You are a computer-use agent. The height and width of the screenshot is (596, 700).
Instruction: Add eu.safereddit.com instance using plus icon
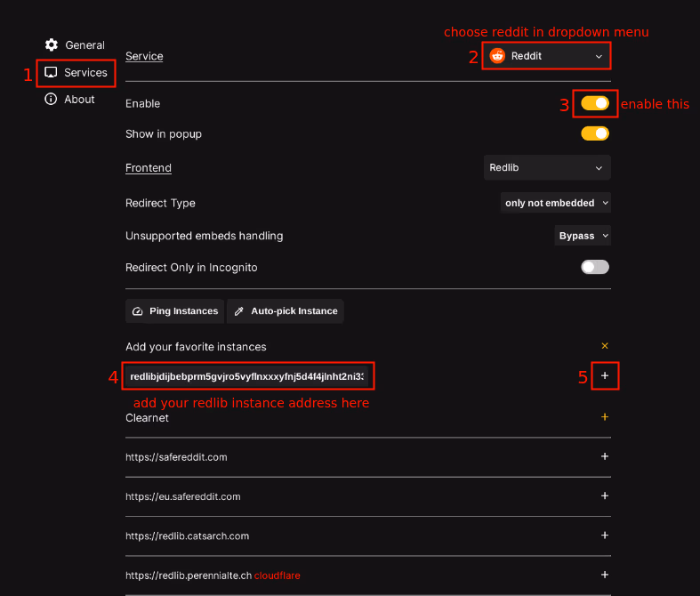tap(605, 495)
